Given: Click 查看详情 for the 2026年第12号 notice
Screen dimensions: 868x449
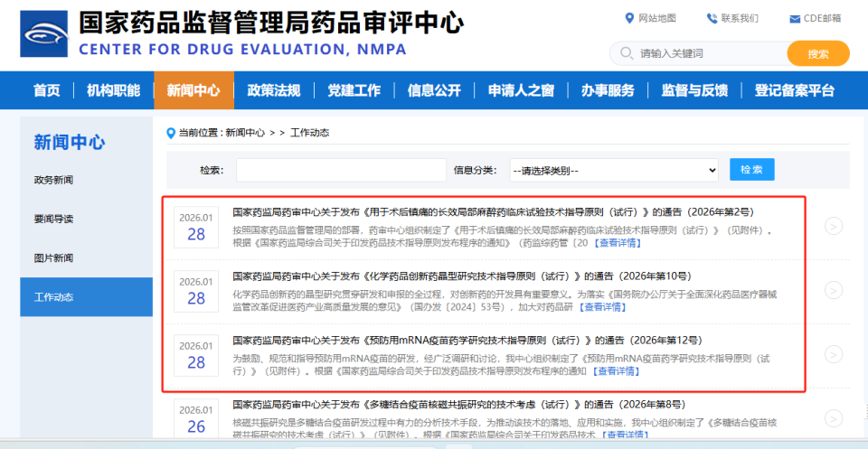Looking at the screenshot, I should coord(616,371).
